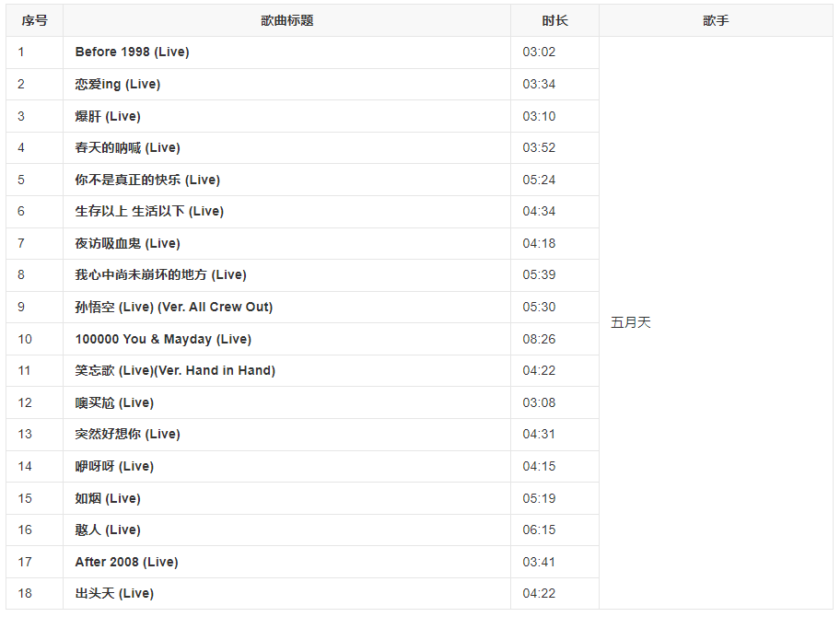Click the song 春天的呐喊 (Live)
The width and height of the screenshot is (840, 617).
[127, 148]
